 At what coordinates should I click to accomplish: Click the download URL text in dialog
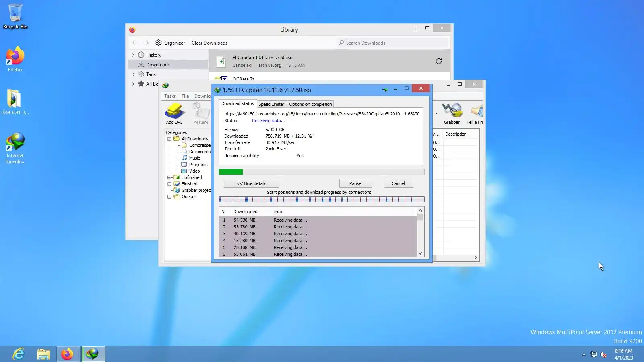point(321,114)
